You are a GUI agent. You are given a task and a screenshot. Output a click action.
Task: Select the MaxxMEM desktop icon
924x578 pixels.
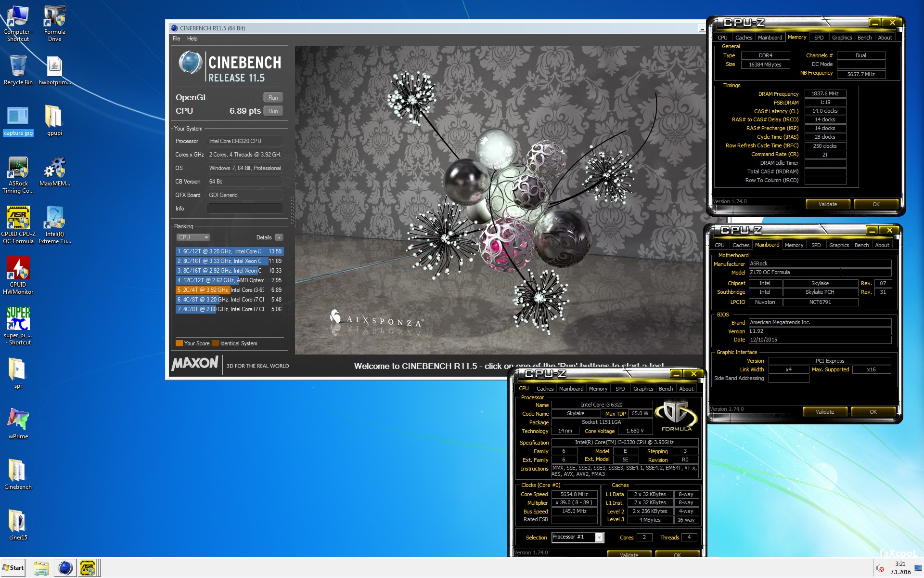click(54, 171)
